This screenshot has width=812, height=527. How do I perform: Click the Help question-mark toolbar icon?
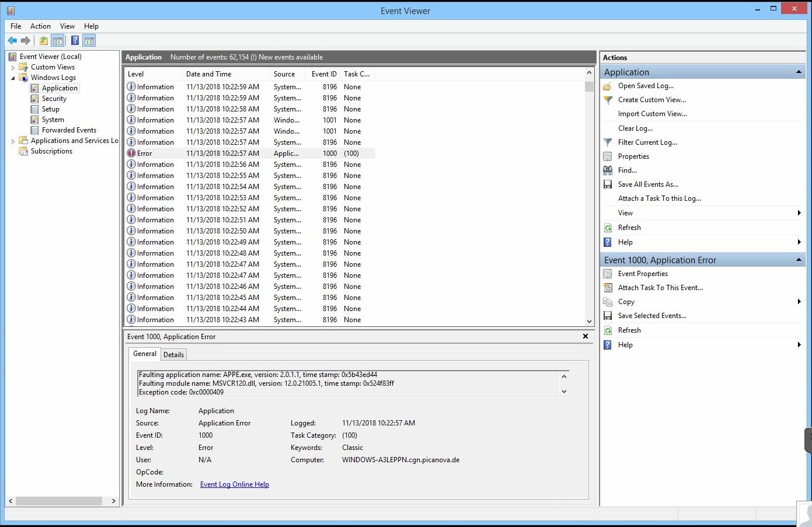(x=75, y=40)
